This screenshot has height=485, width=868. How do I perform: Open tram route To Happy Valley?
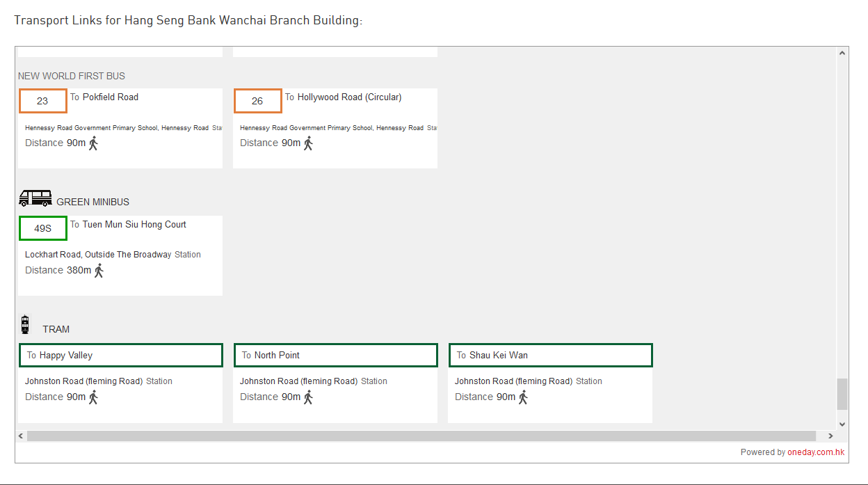[121, 355]
